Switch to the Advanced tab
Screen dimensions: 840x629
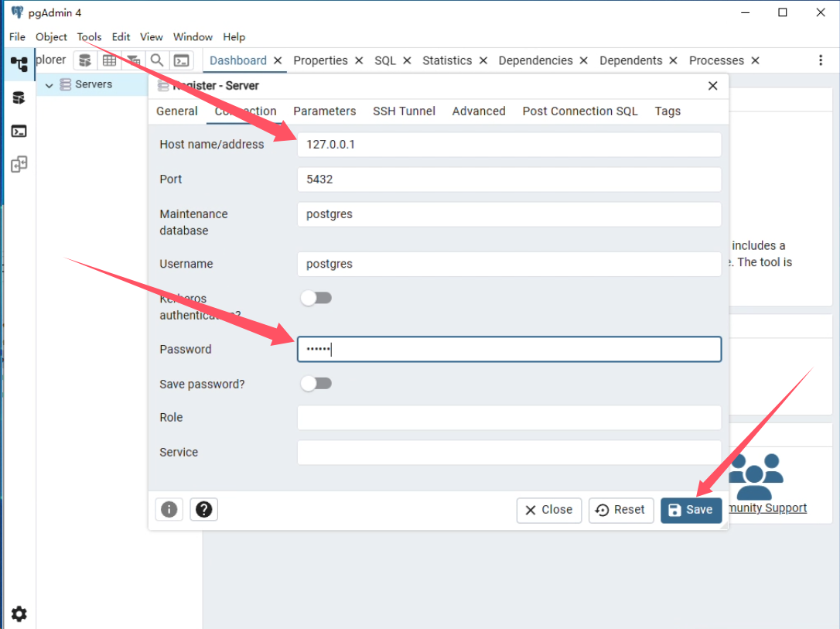[479, 111]
